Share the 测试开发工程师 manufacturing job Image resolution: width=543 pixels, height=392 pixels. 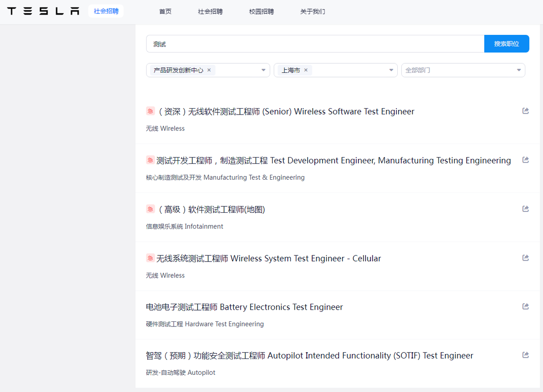point(525,160)
